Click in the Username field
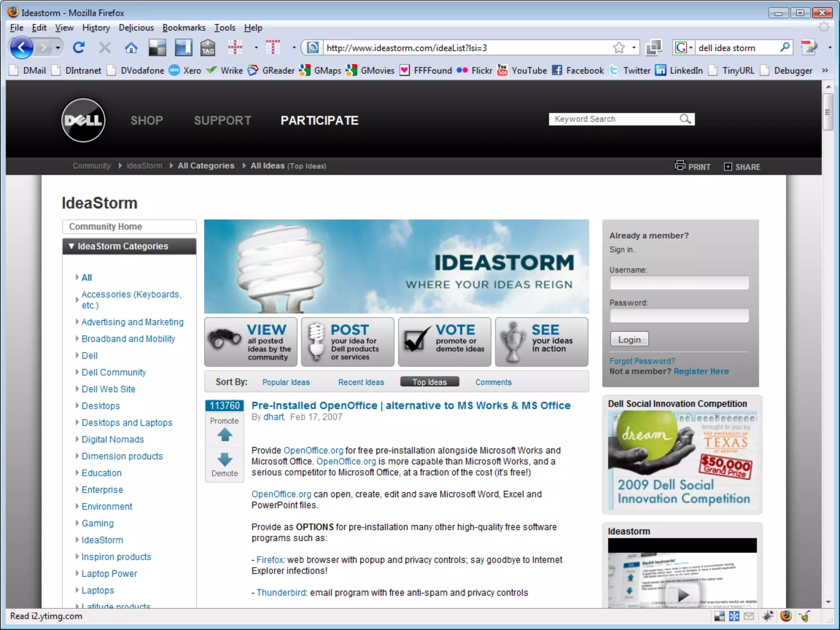The image size is (840, 630). 679,283
